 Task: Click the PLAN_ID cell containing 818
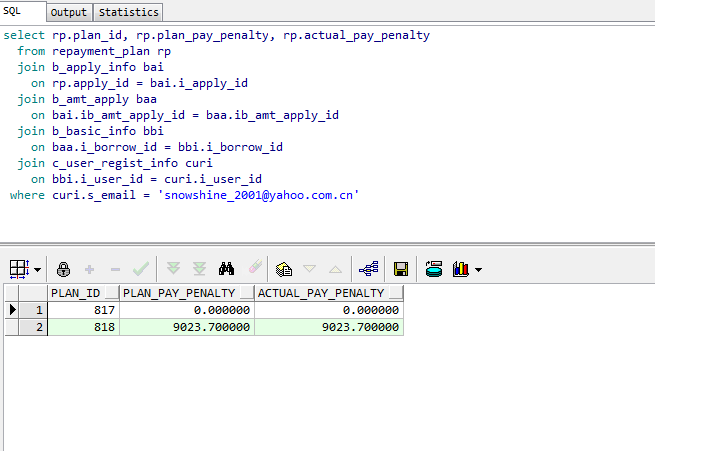coord(84,327)
